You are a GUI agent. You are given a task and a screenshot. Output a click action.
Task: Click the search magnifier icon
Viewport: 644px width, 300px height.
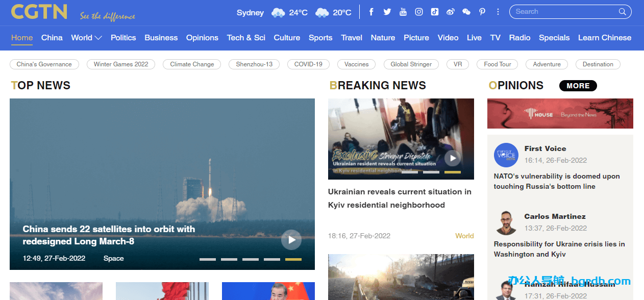(623, 12)
